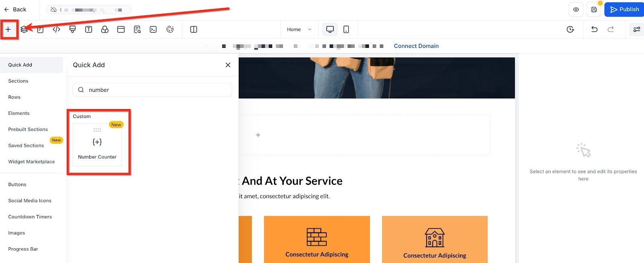
Task: Select the hero image on canvas
Action: [377, 78]
